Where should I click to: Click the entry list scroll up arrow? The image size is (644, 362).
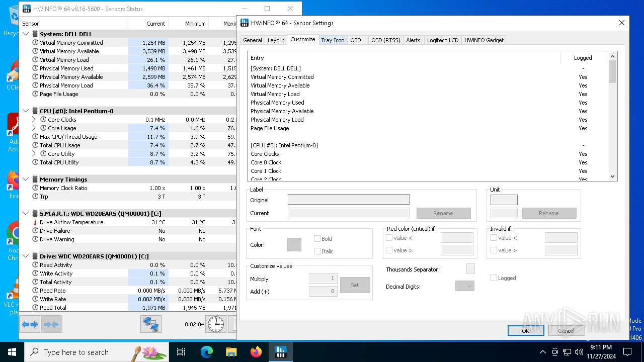(612, 56)
